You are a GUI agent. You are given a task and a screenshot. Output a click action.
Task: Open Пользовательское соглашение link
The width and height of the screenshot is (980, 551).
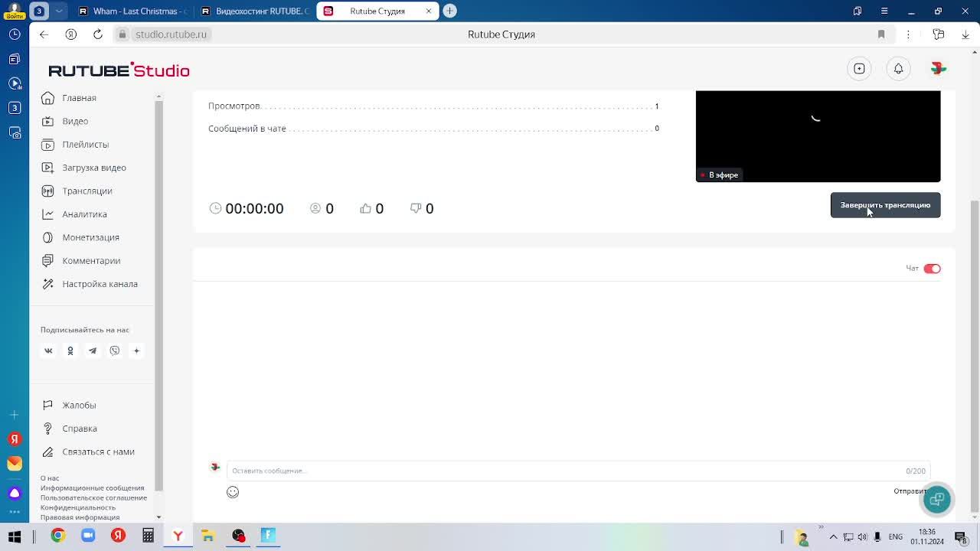pos(93,497)
